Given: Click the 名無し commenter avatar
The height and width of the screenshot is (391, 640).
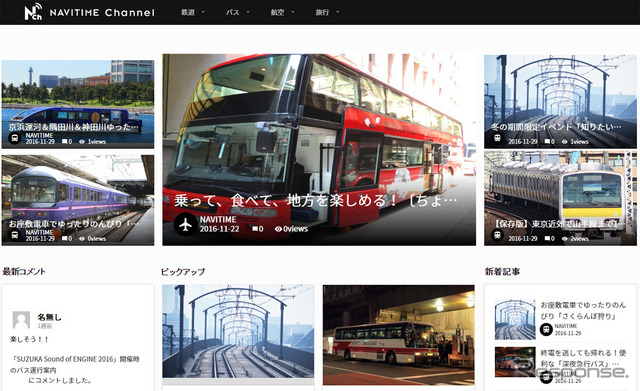Looking at the screenshot, I should 21,320.
